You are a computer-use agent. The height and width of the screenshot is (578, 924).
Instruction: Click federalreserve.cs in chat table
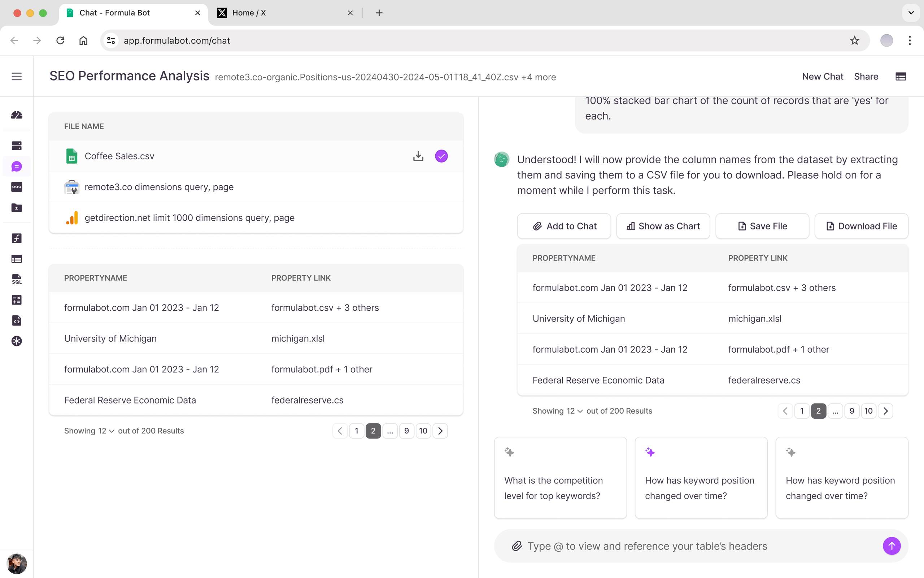pos(764,380)
